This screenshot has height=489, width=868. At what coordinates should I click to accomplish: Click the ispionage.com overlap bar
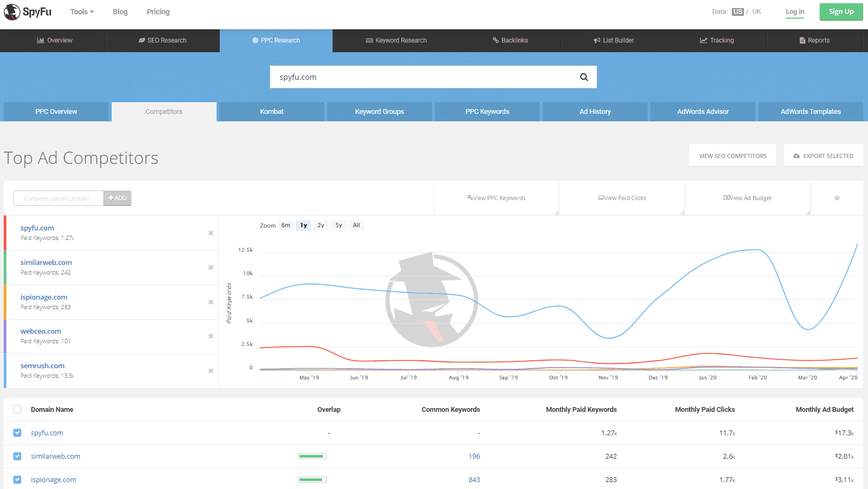point(312,479)
